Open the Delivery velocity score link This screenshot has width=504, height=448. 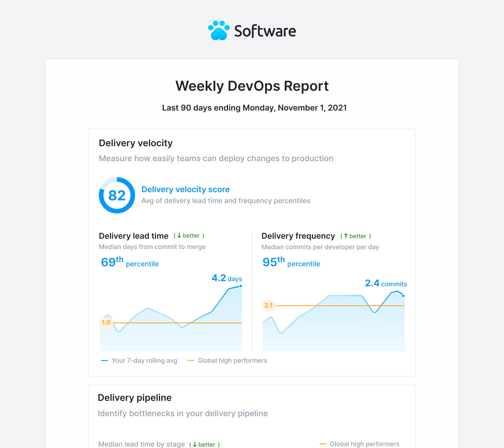[x=185, y=189]
